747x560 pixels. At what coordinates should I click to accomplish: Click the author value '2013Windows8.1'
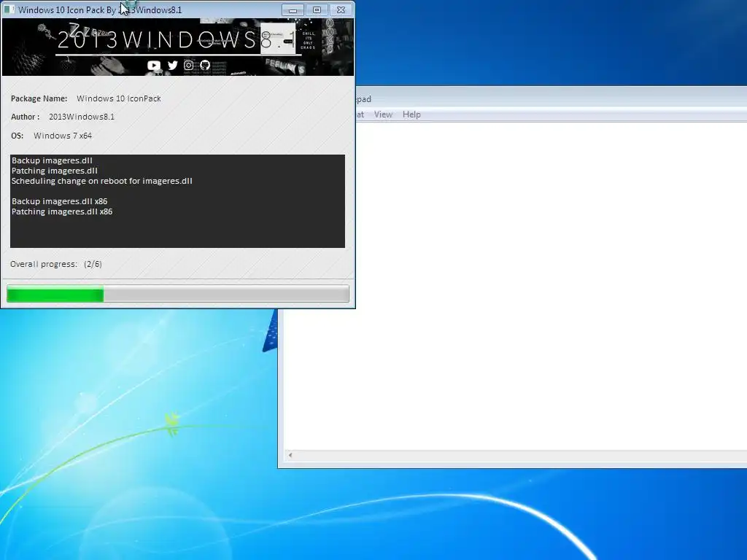(x=82, y=117)
